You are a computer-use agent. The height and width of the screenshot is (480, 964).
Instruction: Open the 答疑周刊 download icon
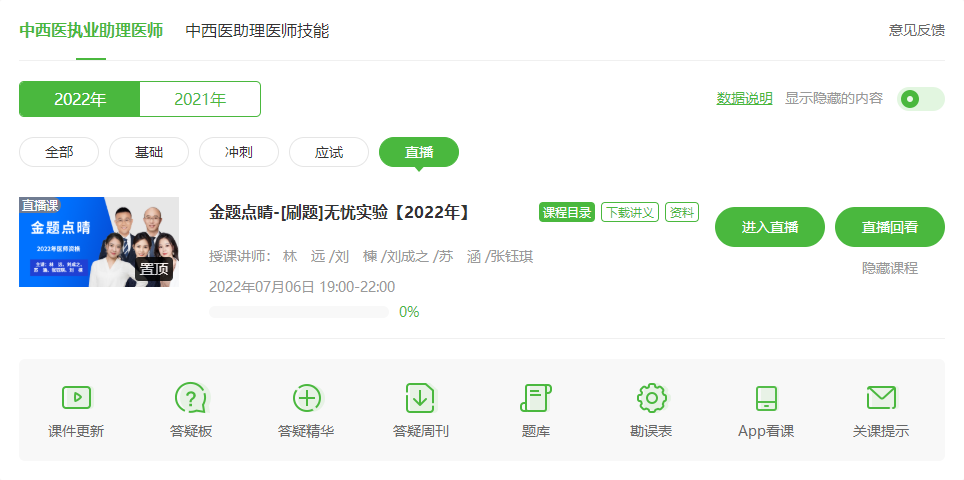pos(420,398)
